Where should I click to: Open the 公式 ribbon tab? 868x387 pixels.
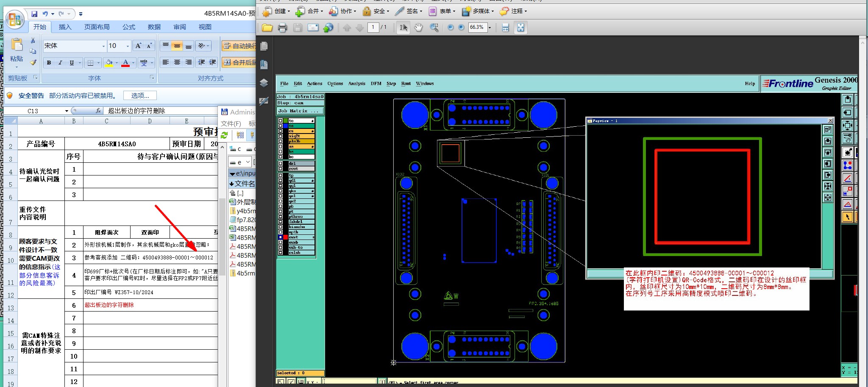[128, 27]
